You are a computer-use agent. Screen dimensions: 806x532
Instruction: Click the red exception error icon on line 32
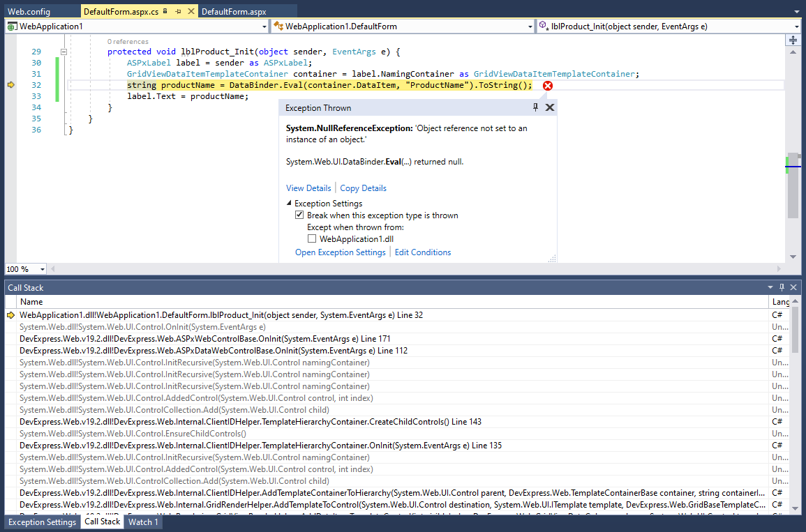(x=548, y=85)
